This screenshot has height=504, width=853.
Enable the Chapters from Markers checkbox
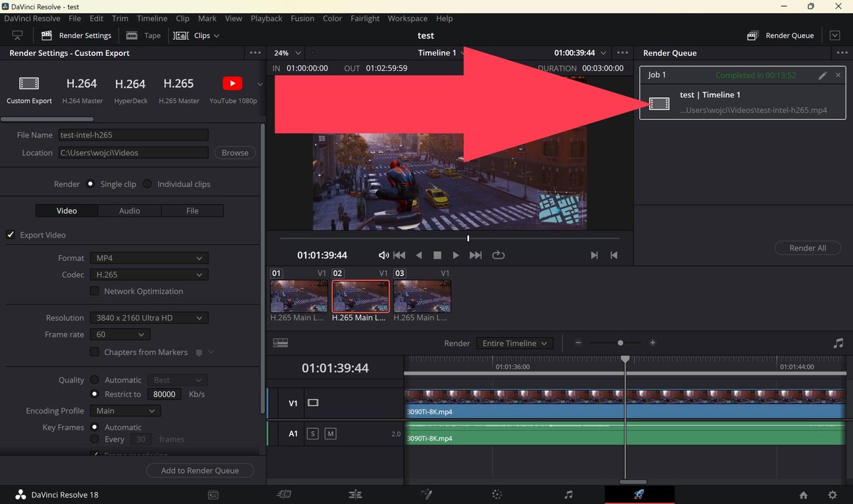[x=94, y=352]
